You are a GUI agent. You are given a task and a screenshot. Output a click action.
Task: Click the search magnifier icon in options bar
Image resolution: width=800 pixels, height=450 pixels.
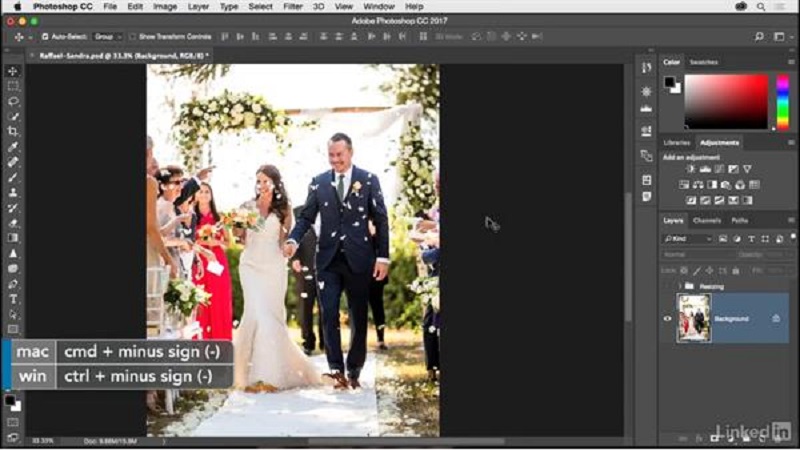(759, 37)
